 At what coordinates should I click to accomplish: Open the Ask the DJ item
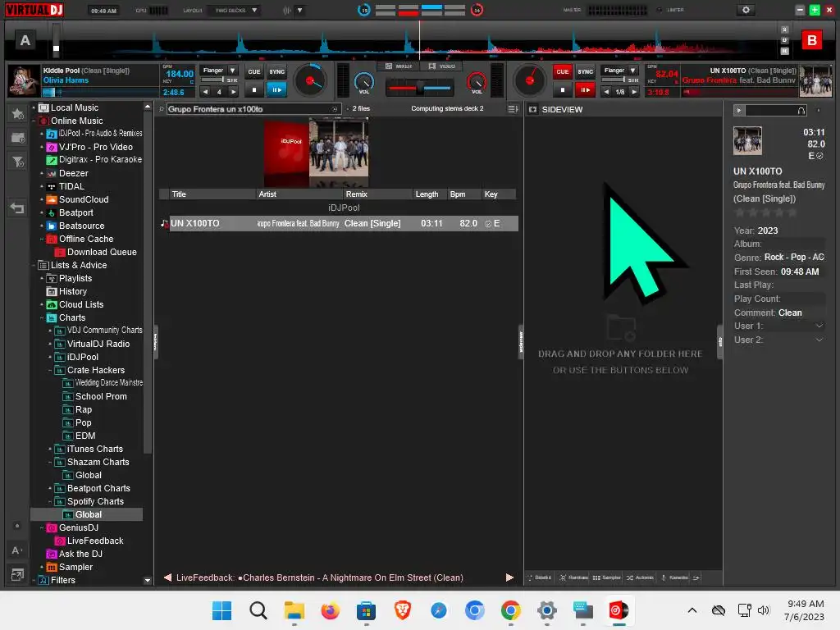pyautogui.click(x=80, y=554)
